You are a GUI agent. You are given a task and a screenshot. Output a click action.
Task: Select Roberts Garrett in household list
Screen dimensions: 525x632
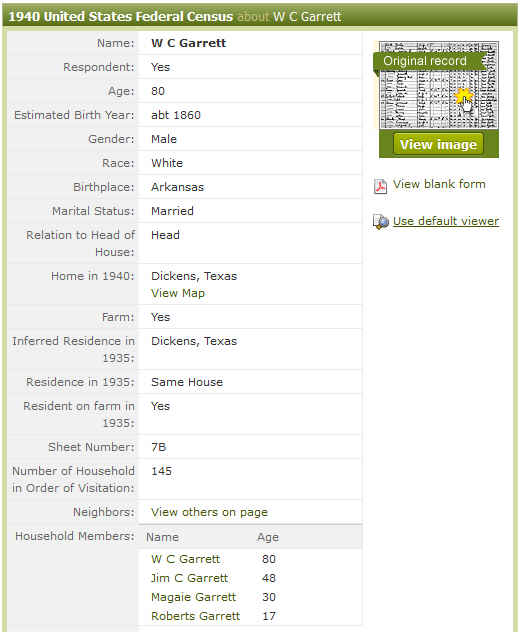[195, 616]
